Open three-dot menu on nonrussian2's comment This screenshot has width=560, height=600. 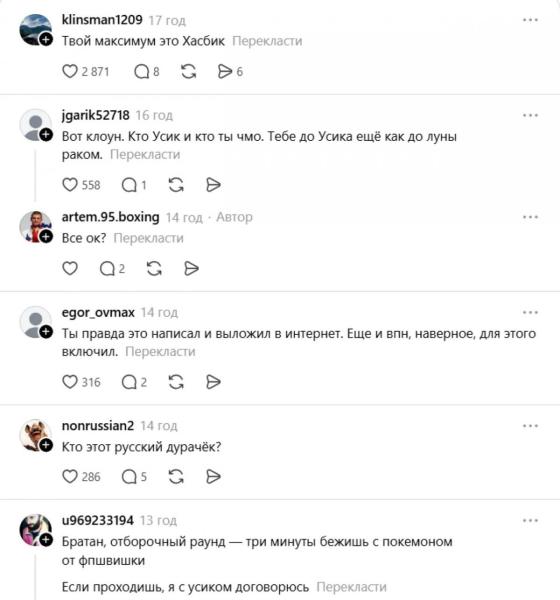pyautogui.click(x=530, y=426)
